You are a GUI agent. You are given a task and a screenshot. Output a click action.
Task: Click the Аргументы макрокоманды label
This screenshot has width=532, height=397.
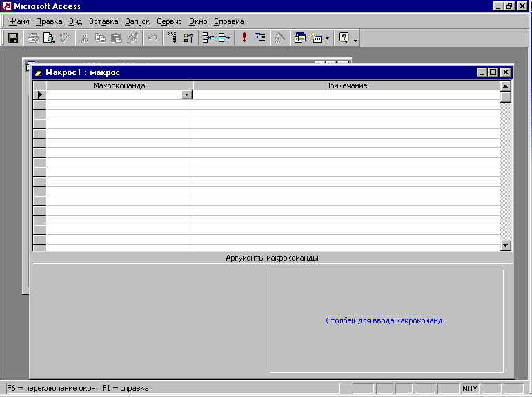click(x=272, y=258)
